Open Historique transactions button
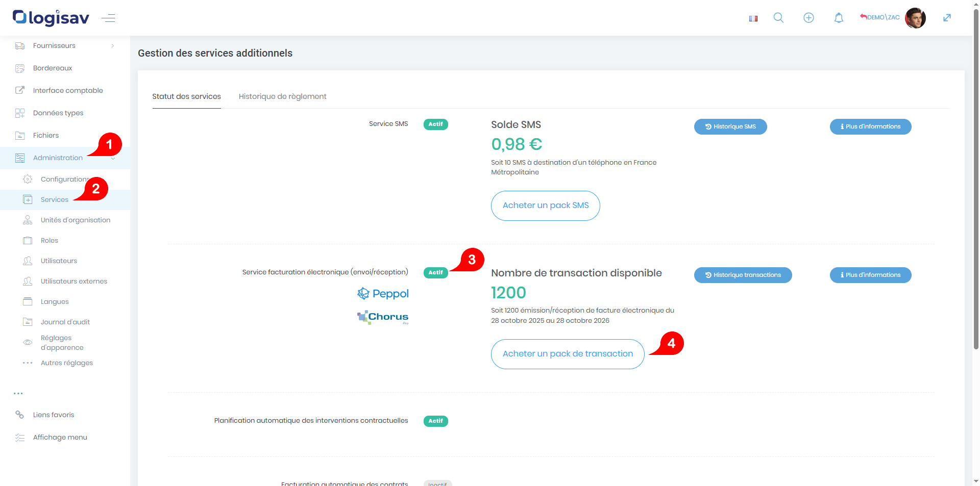The width and height of the screenshot is (980, 486). click(743, 275)
